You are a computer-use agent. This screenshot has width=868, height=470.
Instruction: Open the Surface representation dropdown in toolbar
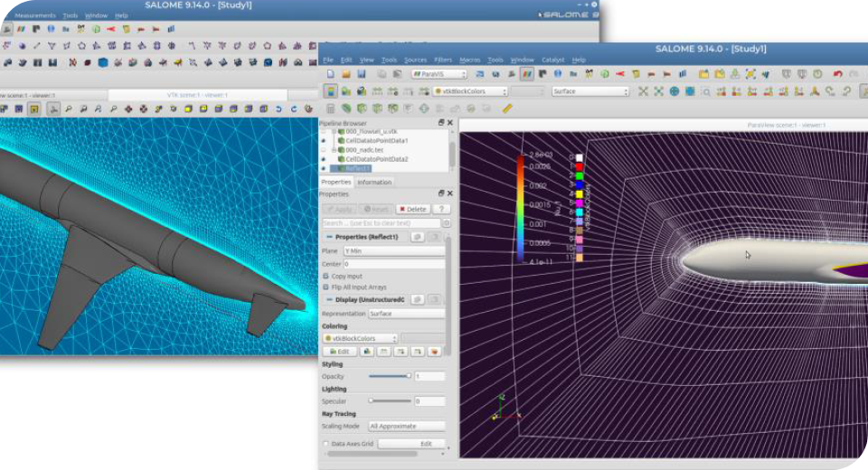[590, 91]
